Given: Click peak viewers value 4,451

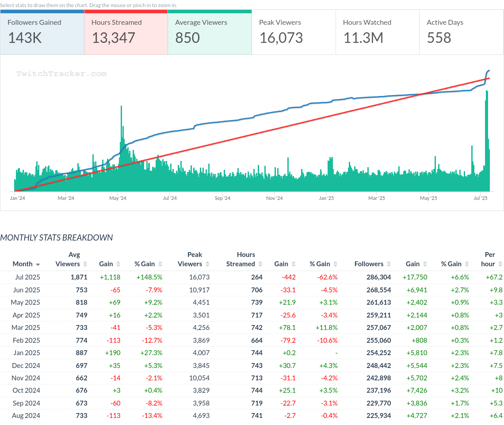Looking at the screenshot, I should [x=201, y=302].
